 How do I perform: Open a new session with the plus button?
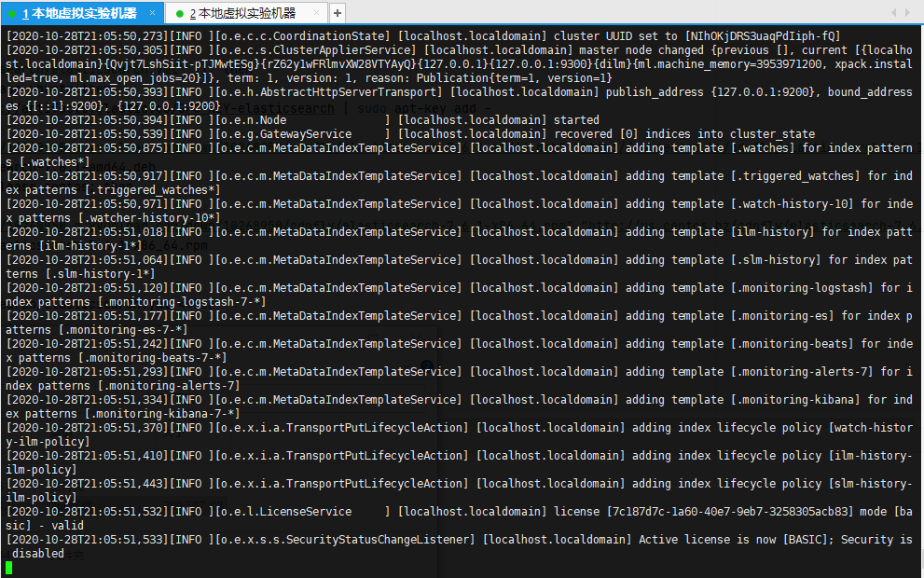(x=338, y=13)
